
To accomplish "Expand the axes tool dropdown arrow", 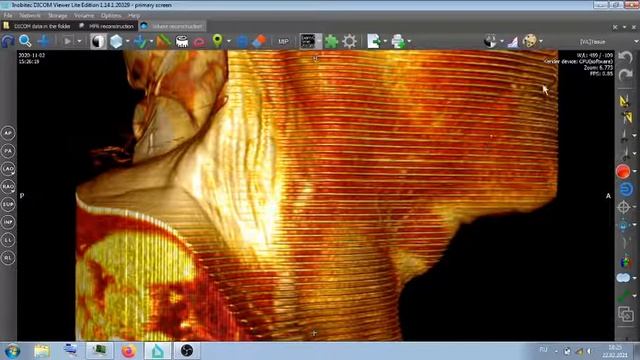I will [151, 41].
